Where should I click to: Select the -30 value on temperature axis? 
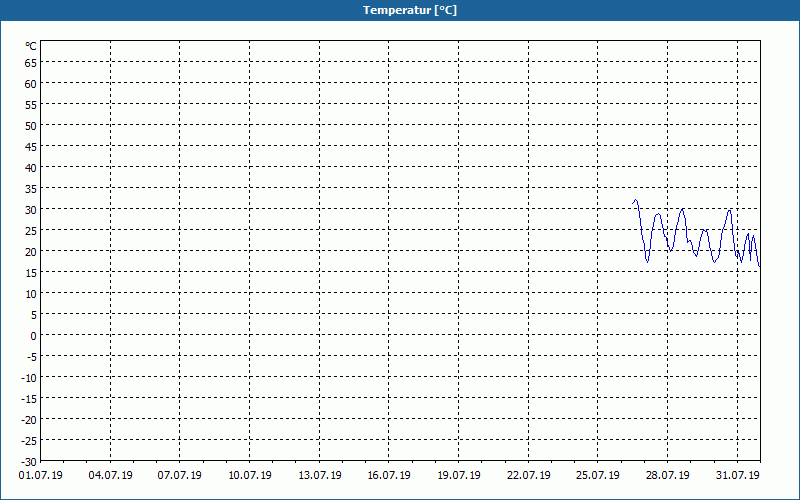(29, 462)
